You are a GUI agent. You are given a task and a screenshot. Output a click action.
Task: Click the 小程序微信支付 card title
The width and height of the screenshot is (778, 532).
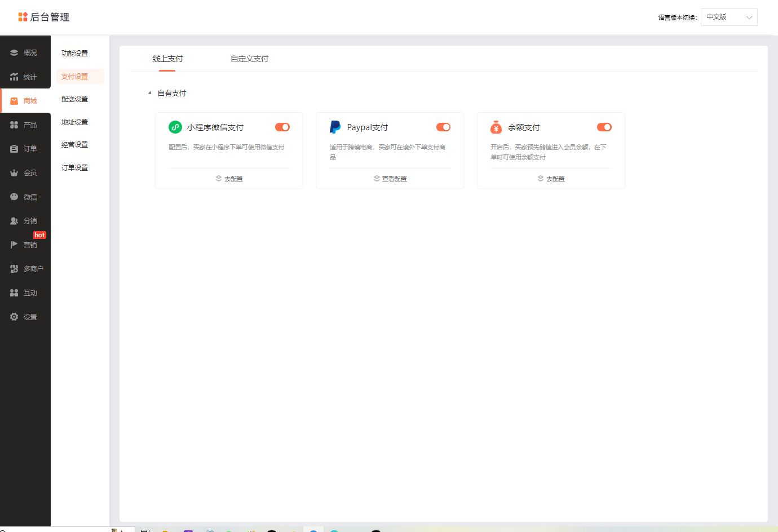coord(215,127)
